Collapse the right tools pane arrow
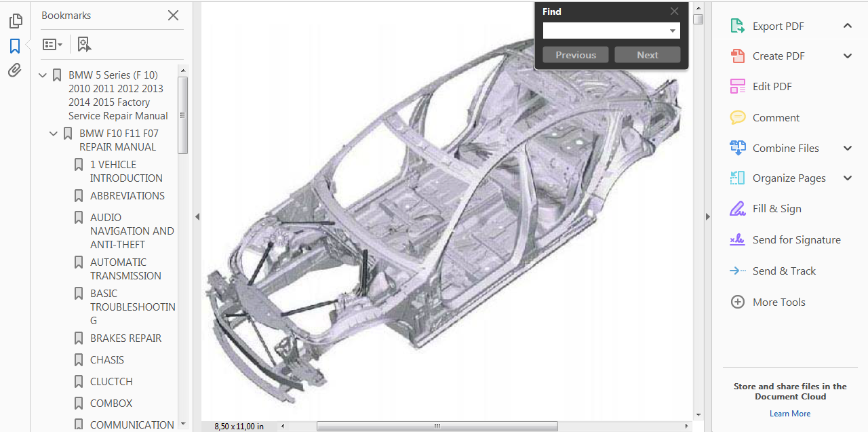 (707, 216)
